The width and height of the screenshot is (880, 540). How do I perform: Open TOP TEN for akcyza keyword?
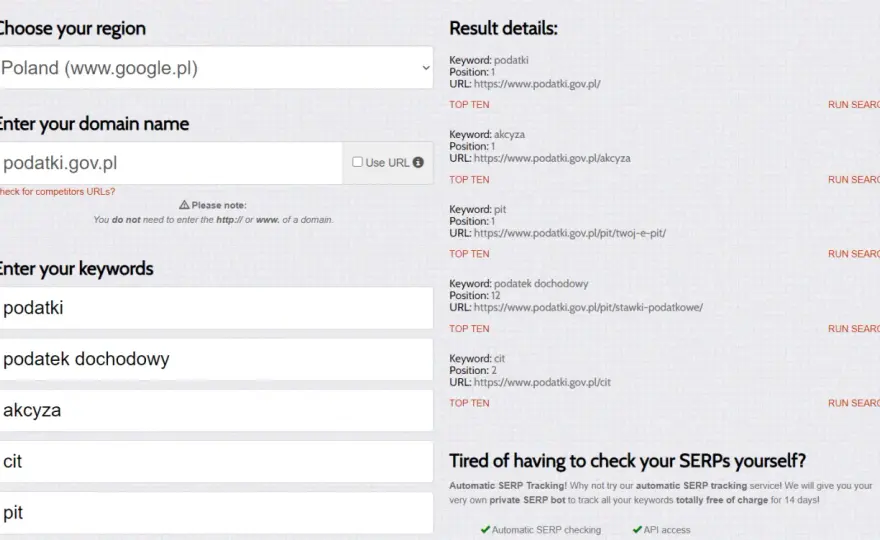(x=469, y=180)
